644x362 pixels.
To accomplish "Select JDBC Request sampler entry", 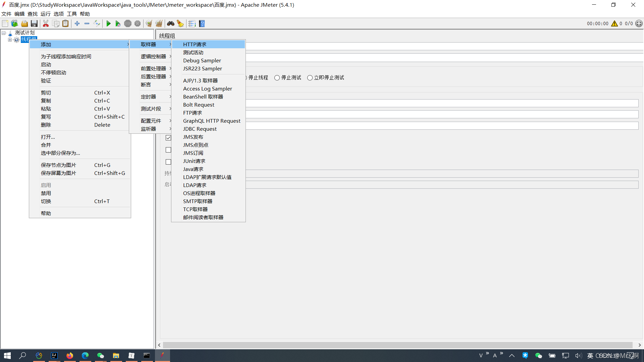I will [x=200, y=129].
